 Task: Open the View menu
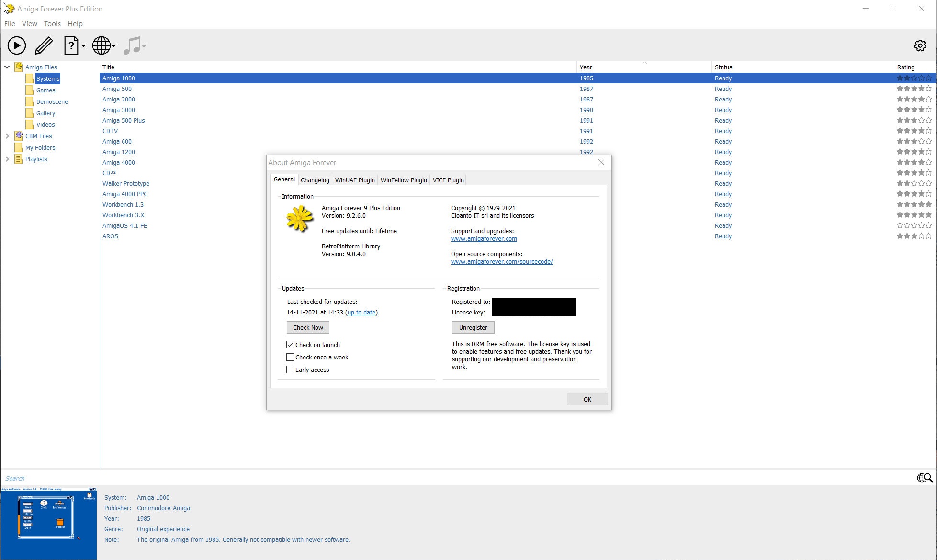29,23
